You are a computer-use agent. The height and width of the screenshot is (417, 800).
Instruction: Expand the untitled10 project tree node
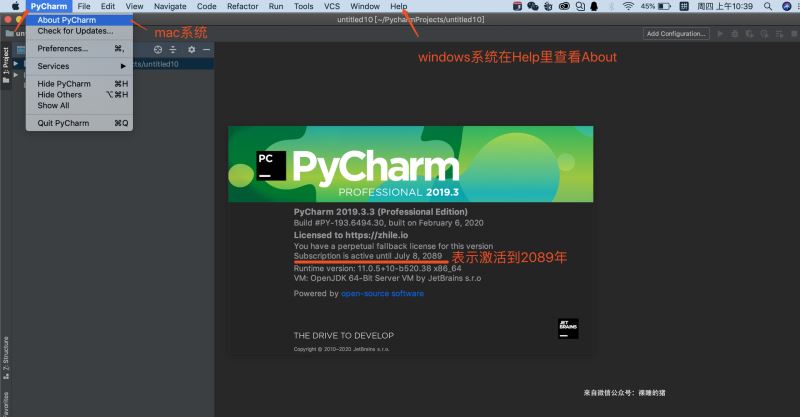pyautogui.click(x=16, y=64)
